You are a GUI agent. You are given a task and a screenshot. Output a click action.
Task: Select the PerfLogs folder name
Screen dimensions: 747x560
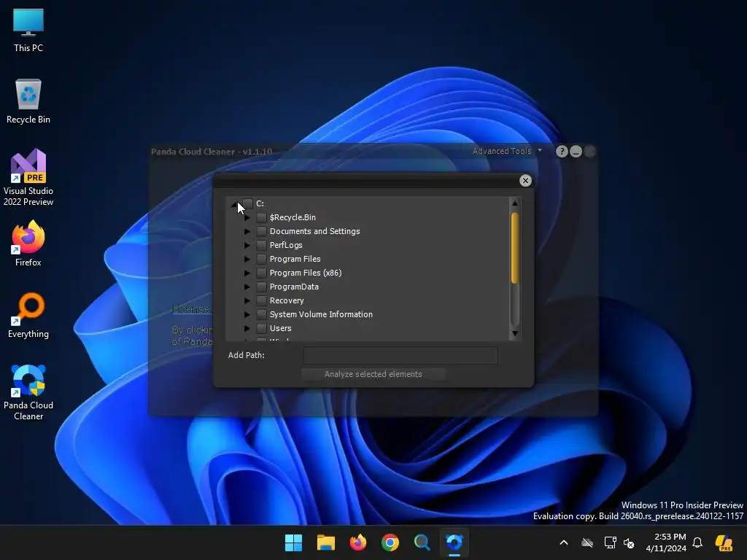click(286, 245)
